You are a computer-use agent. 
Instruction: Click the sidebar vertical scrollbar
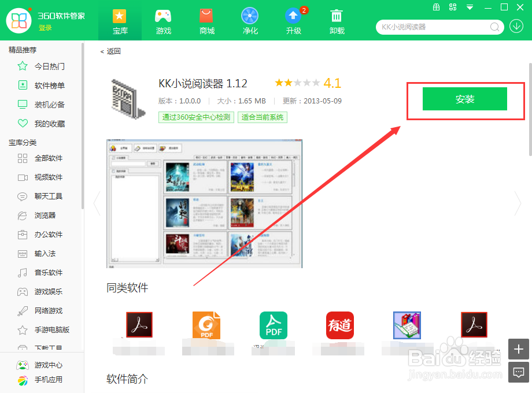pyautogui.click(x=83, y=125)
